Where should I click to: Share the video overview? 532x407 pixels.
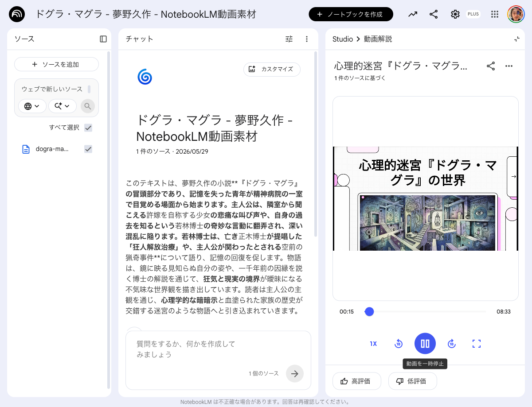coord(491,66)
